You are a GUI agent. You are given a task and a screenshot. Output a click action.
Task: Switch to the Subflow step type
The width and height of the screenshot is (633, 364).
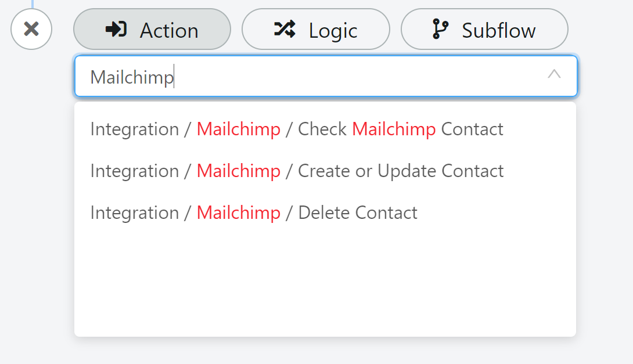484,29
